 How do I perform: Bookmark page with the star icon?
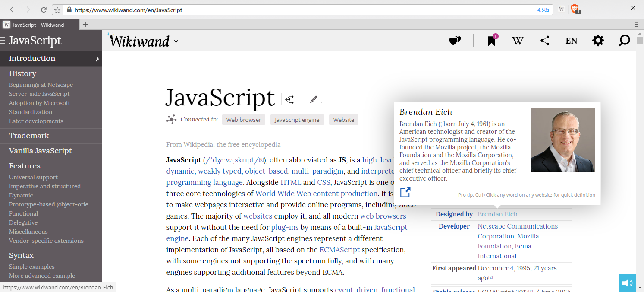coord(57,10)
